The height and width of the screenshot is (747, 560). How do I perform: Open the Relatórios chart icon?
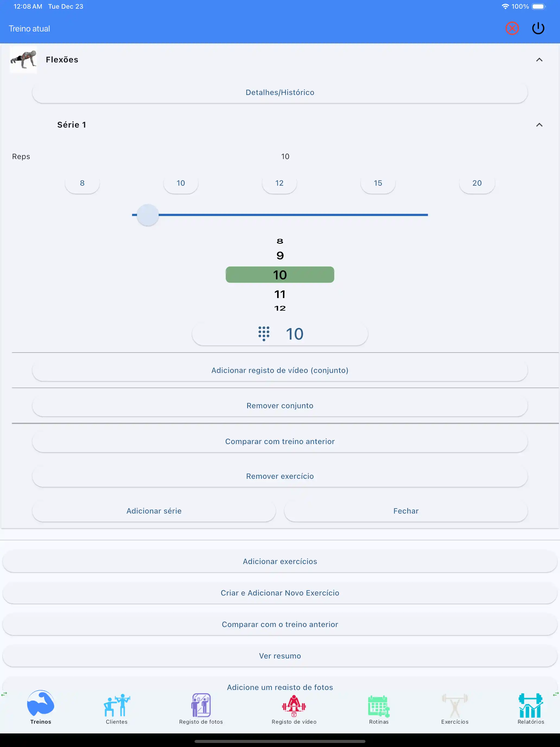[530, 706]
